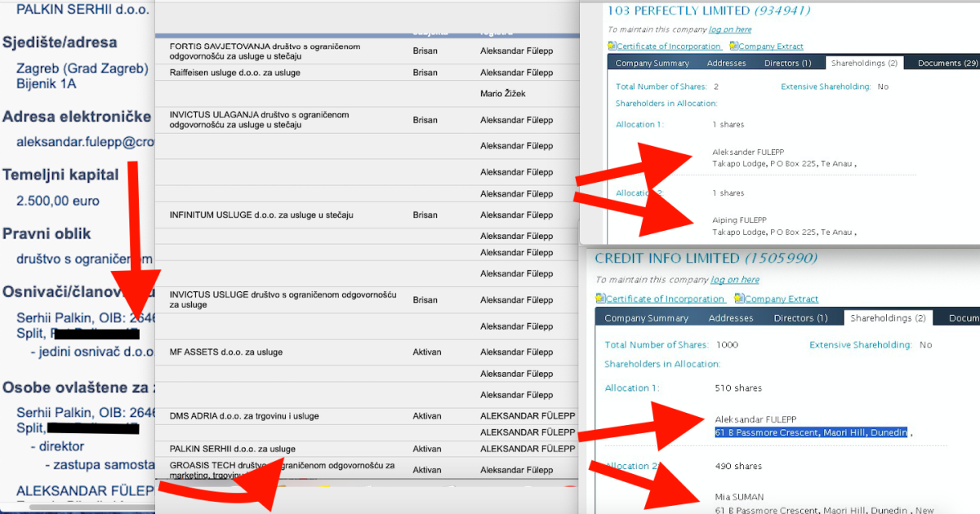Click shareholder name 'Aleksandar FULEPP' in Credit Info
The width and height of the screenshot is (980, 514).
(x=755, y=419)
